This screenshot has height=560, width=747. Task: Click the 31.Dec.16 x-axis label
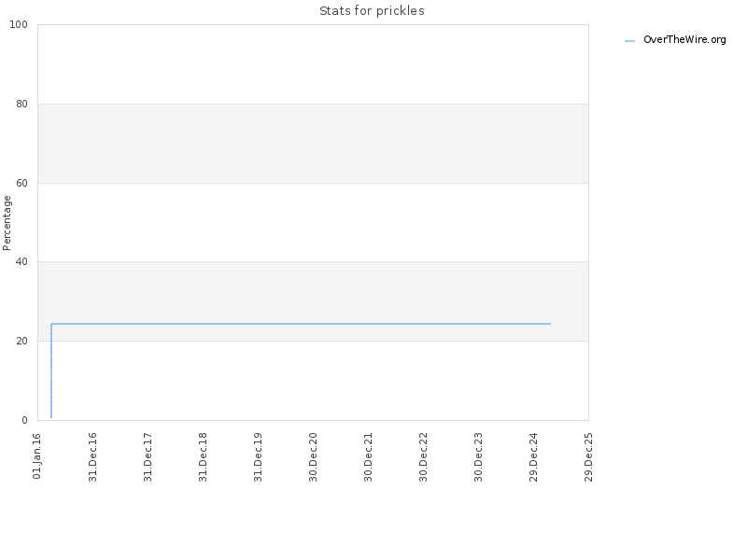92,456
